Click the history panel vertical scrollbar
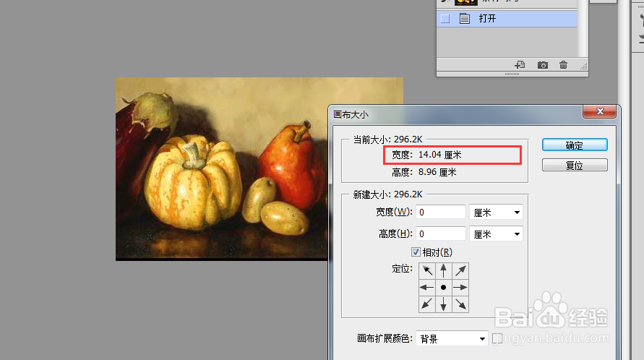The image size is (644, 360). point(583,29)
